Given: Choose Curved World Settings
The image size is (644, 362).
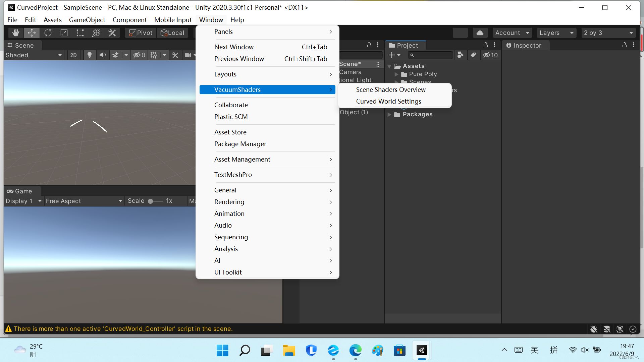Looking at the screenshot, I should point(388,101).
